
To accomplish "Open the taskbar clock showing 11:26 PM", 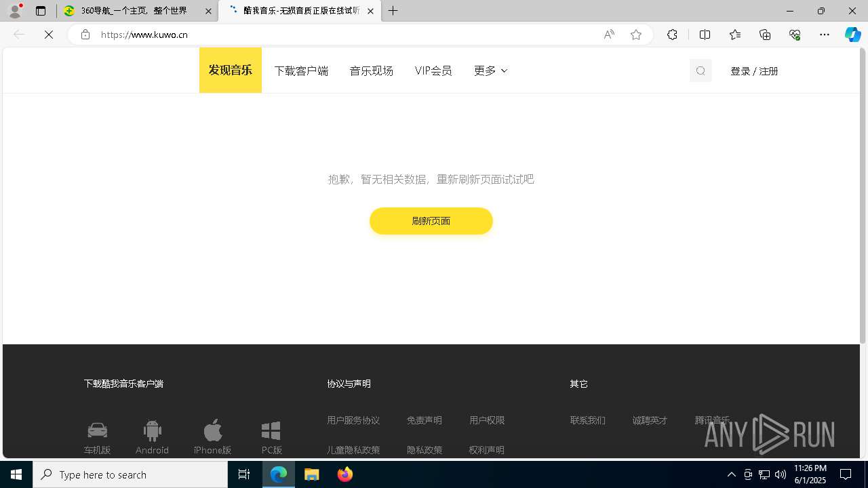I will 810,474.
